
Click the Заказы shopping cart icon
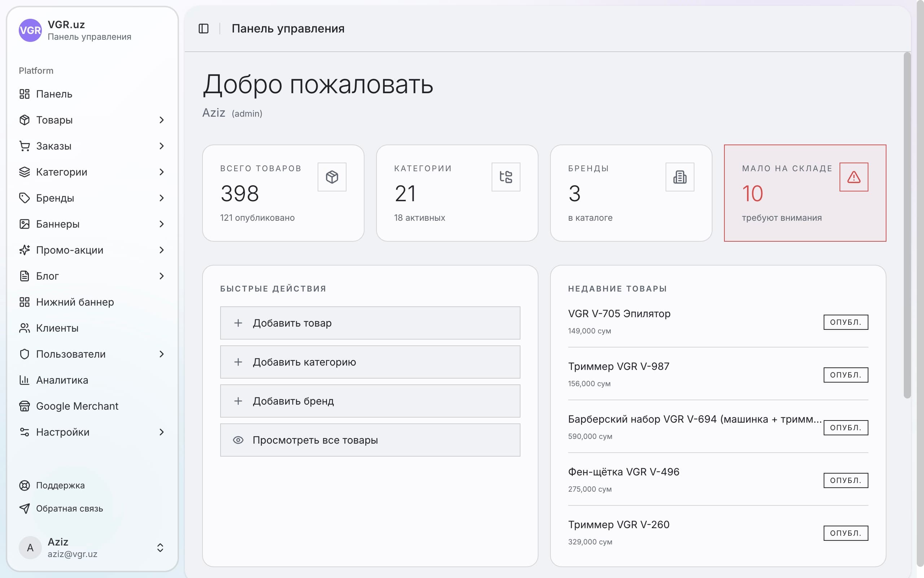pos(25,146)
